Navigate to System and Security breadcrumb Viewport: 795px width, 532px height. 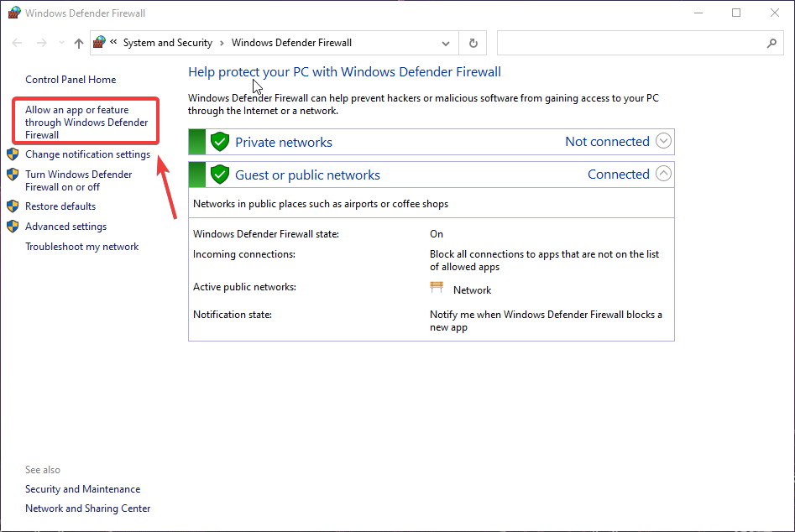point(168,42)
